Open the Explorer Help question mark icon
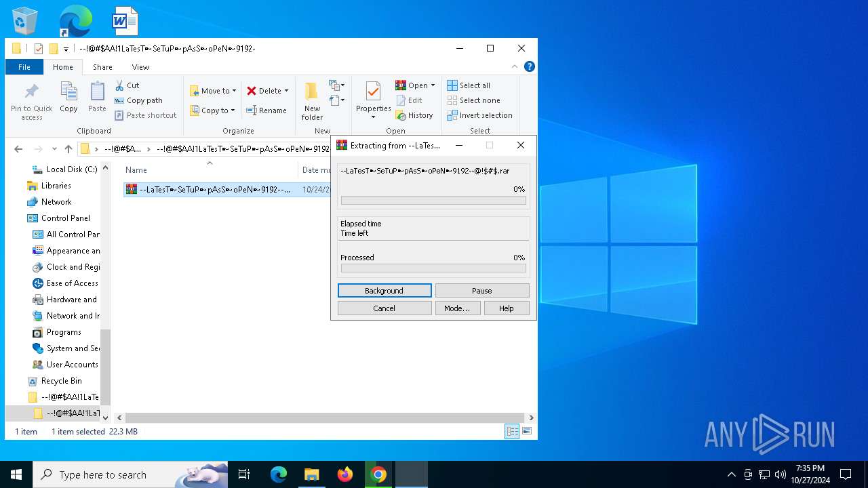 point(530,66)
